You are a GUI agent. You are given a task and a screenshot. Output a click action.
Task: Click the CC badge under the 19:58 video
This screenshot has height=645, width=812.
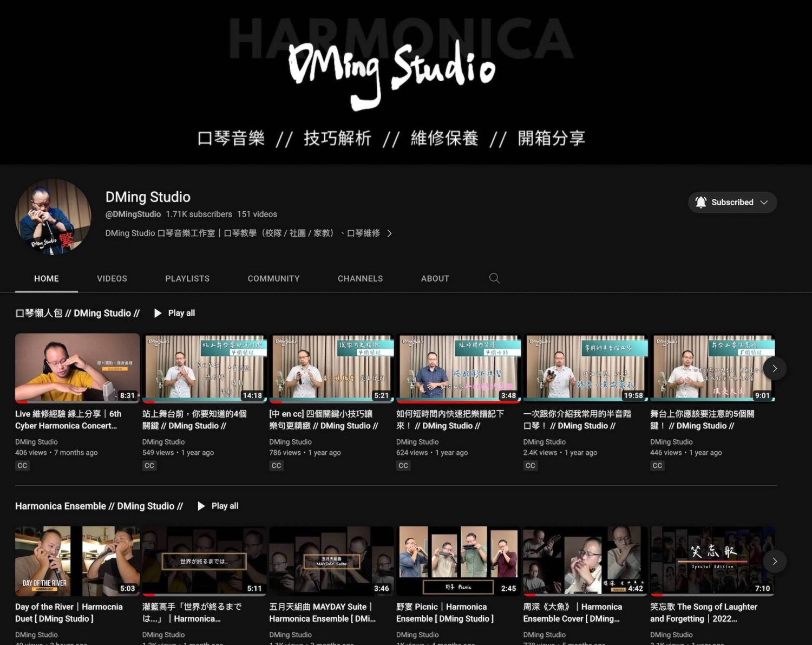tap(530, 466)
